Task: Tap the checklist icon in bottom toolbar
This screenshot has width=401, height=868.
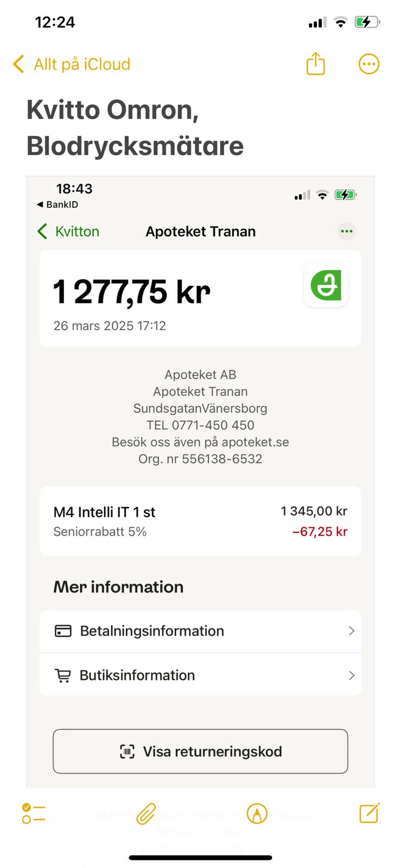Action: tap(34, 813)
